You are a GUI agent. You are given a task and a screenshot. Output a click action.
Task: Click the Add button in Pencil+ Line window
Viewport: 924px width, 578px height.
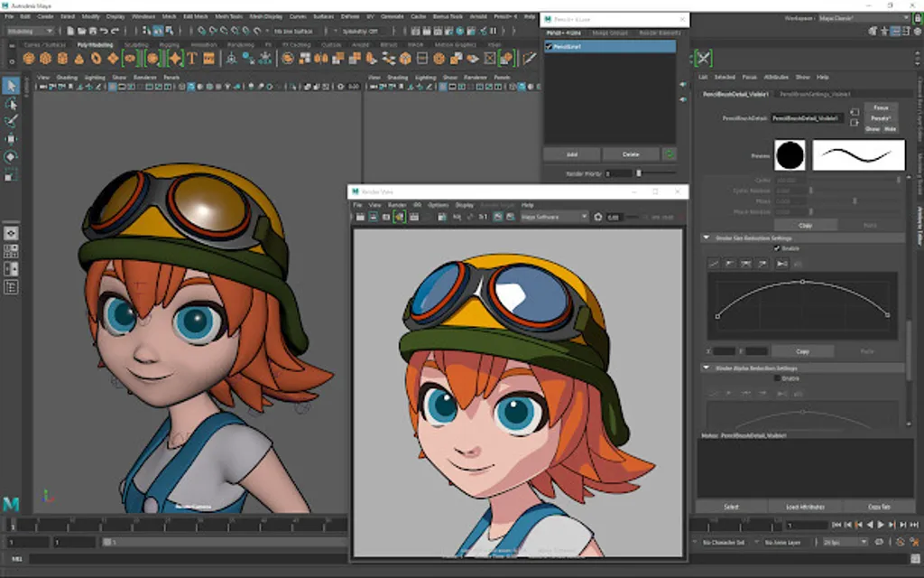tap(571, 154)
